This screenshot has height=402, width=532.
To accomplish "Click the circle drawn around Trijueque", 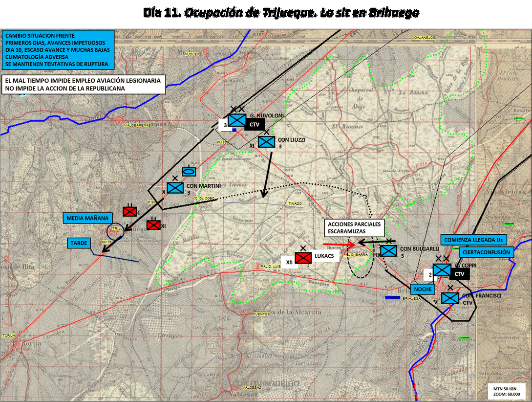I will [x=116, y=231].
